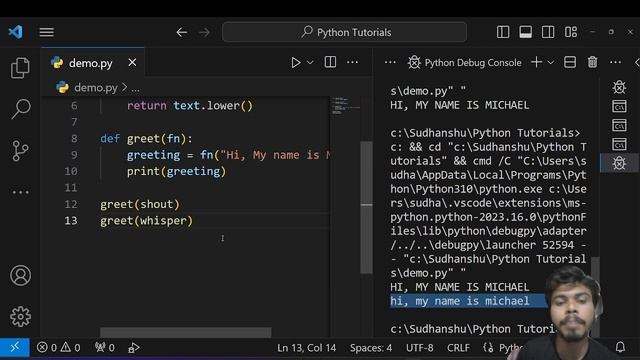
Task: Click Ln 13, Col 14 status item
Action: click(x=307, y=348)
